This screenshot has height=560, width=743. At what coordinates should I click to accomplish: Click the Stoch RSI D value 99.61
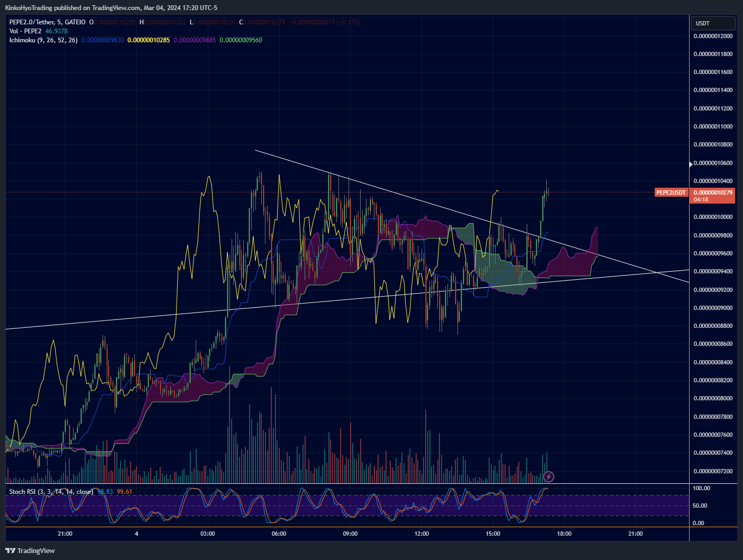(124, 492)
